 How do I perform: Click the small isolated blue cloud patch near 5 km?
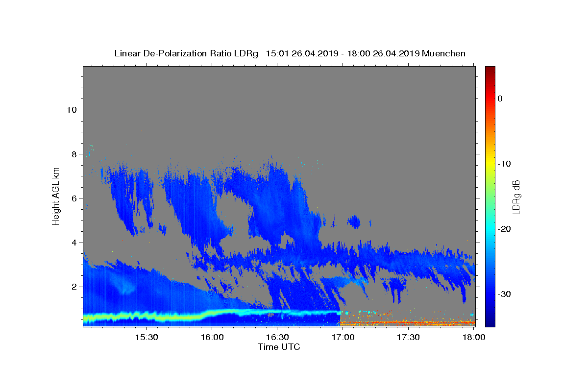tap(354, 221)
